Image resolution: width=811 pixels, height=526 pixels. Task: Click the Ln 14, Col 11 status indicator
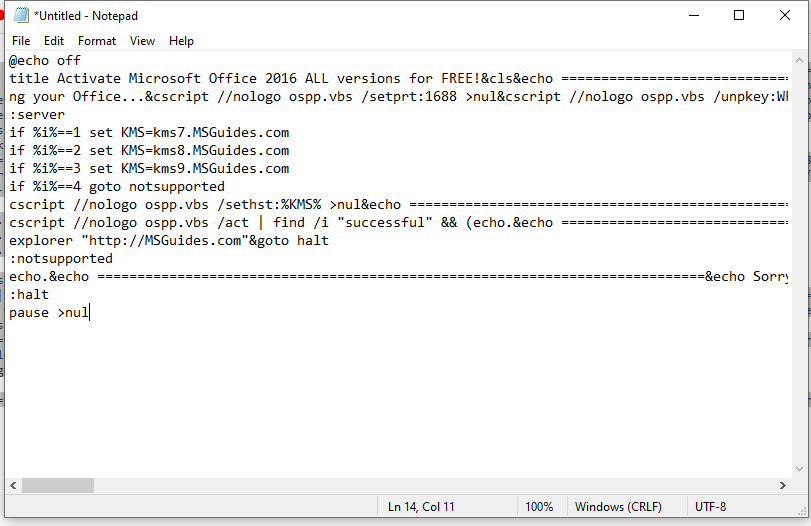pos(421,507)
